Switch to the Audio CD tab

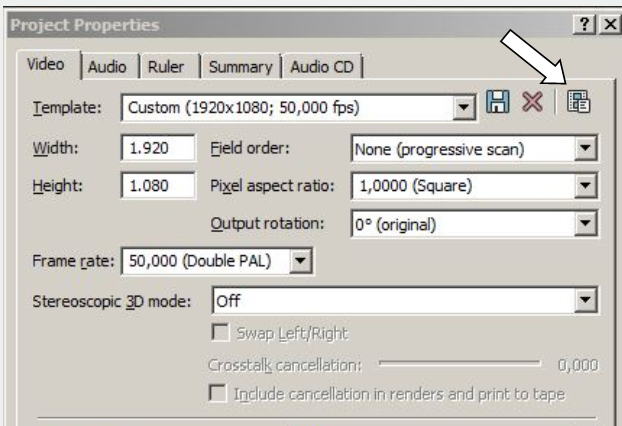[x=322, y=67]
